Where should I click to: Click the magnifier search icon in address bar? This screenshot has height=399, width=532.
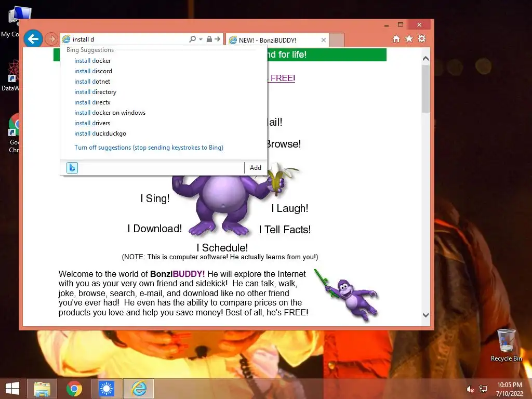click(192, 39)
